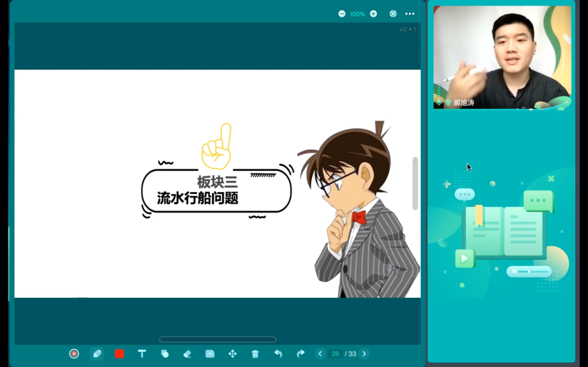Select the eraser tool
Screen dimensions: 588x367
point(187,354)
